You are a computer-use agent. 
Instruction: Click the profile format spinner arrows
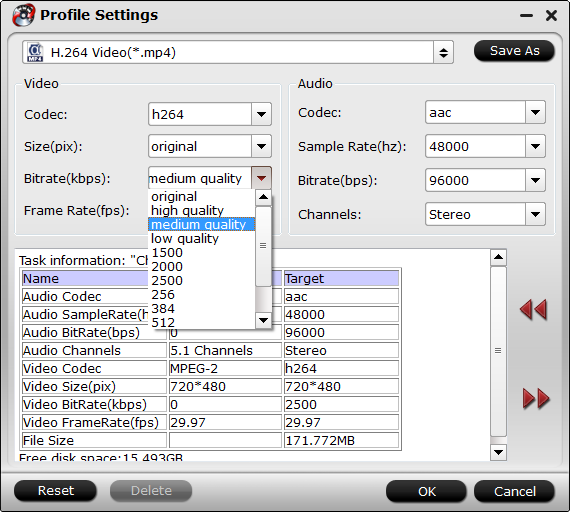[x=443, y=53]
